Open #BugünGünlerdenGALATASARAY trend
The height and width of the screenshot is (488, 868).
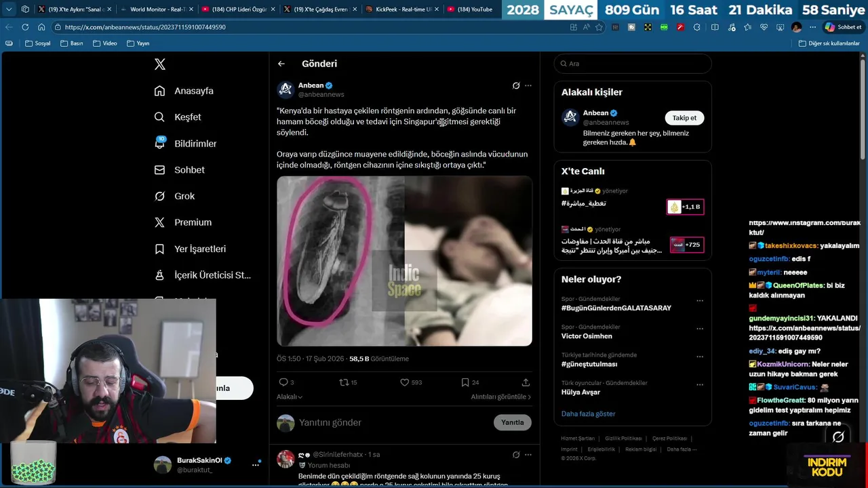(x=616, y=308)
